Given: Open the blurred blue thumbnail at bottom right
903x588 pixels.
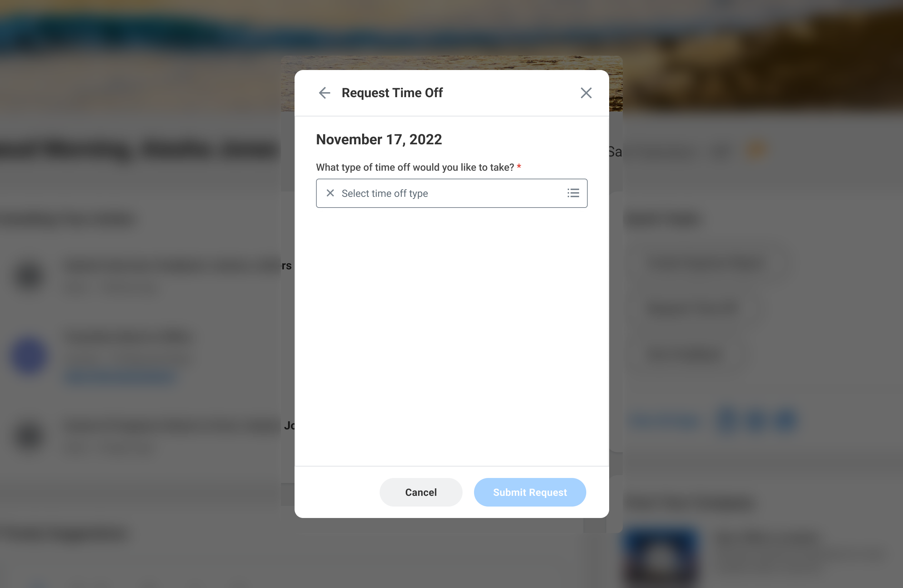Looking at the screenshot, I should (661, 557).
